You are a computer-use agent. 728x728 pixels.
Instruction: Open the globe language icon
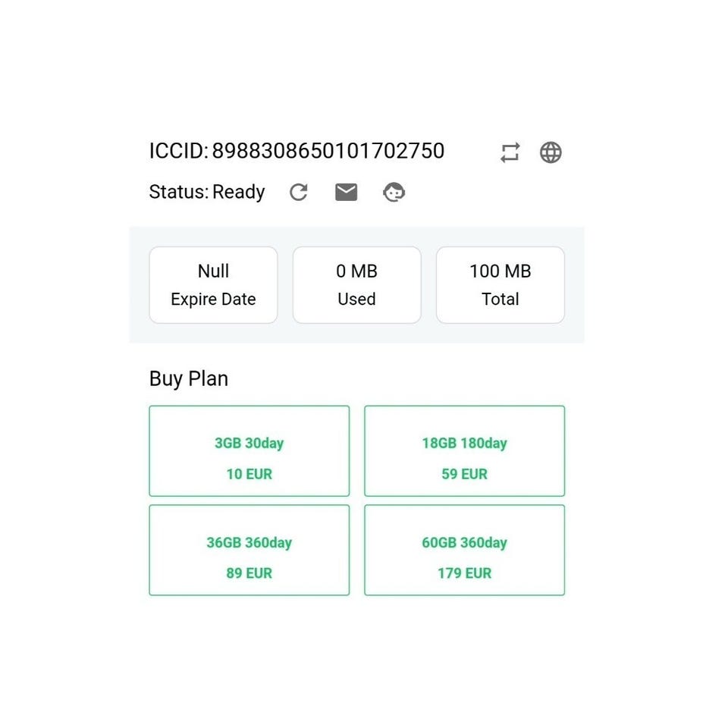551,152
